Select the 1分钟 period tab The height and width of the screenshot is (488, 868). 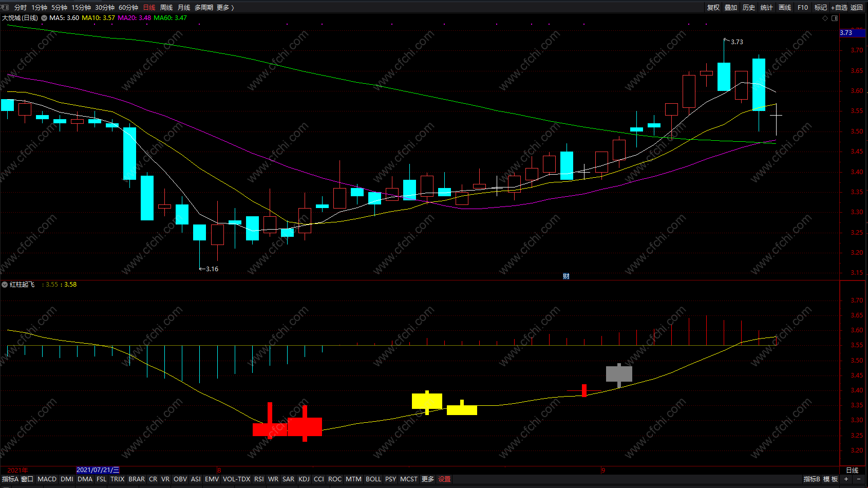(x=40, y=7)
